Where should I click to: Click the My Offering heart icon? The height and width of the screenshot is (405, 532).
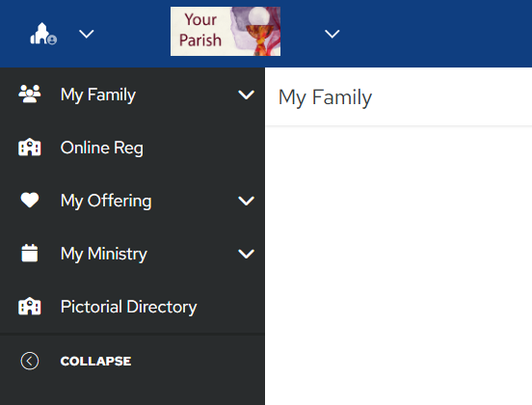coord(30,200)
